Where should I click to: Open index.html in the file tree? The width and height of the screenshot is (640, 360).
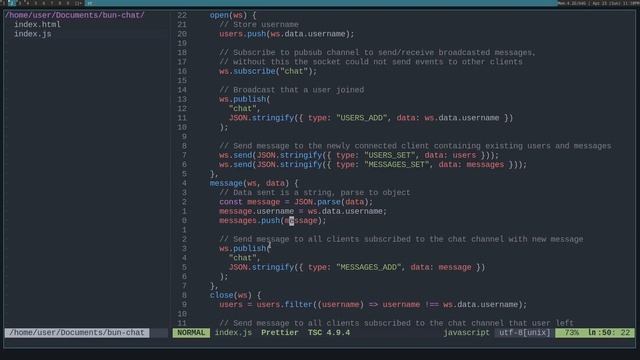38,24
